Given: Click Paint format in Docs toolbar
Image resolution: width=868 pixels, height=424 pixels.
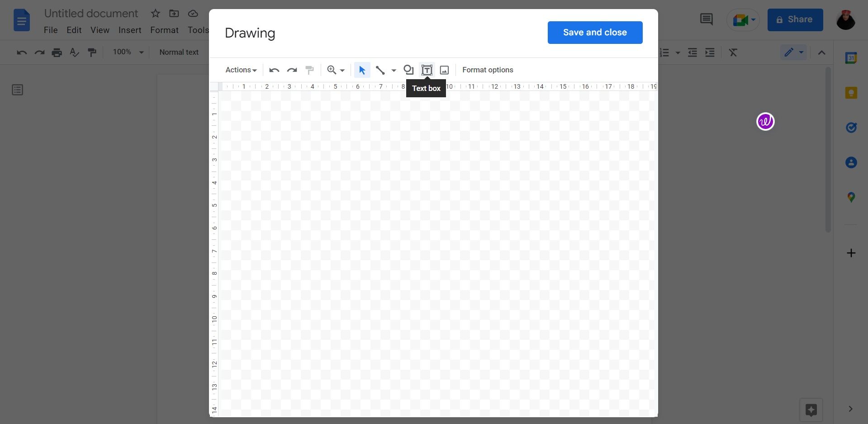Looking at the screenshot, I should tap(92, 52).
